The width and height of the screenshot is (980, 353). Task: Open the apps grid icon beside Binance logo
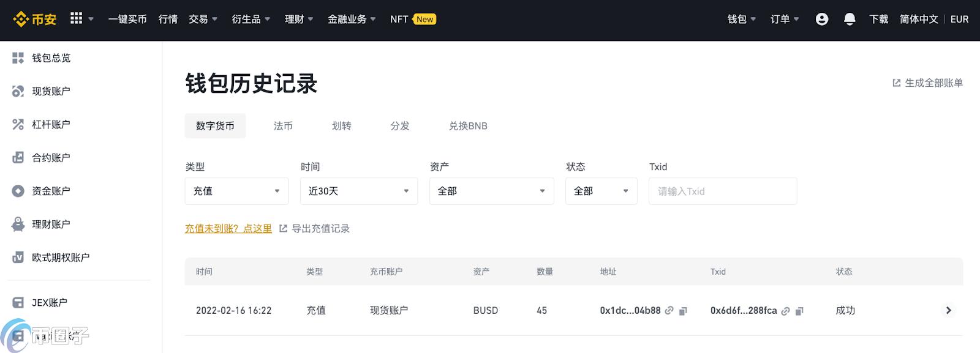tap(76, 18)
